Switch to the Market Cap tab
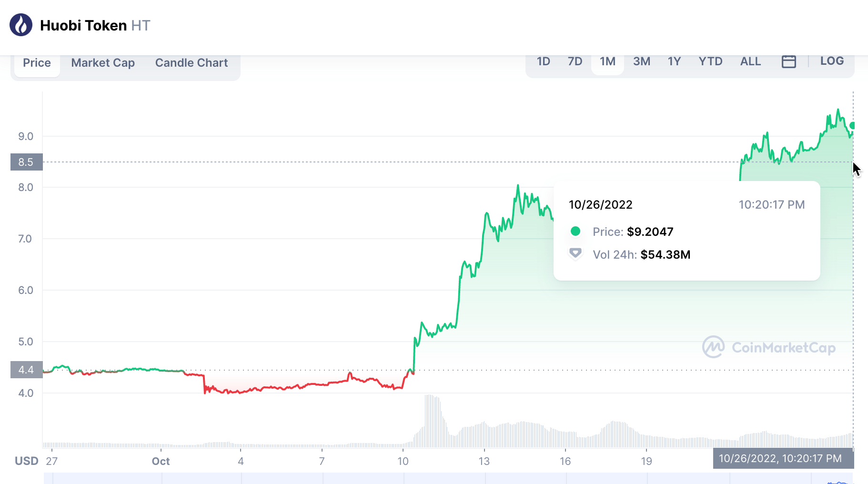This screenshot has width=868, height=484. pyautogui.click(x=103, y=63)
